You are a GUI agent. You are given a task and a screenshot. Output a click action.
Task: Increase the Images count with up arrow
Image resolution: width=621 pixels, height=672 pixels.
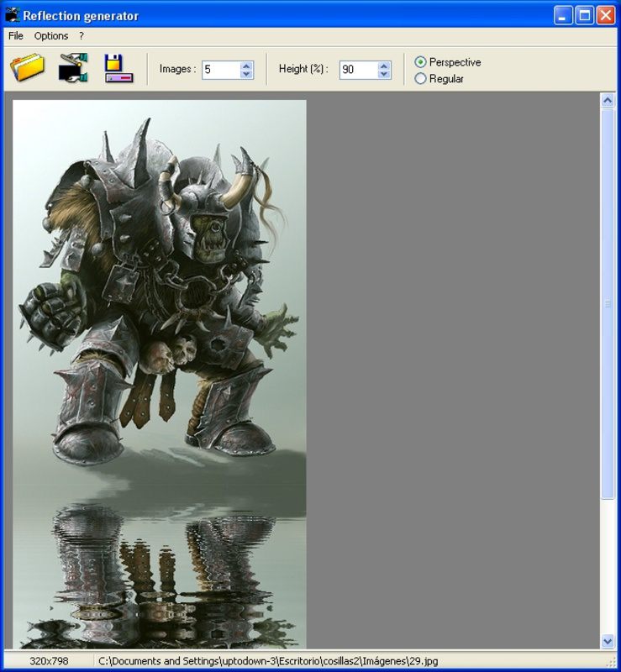click(x=246, y=66)
